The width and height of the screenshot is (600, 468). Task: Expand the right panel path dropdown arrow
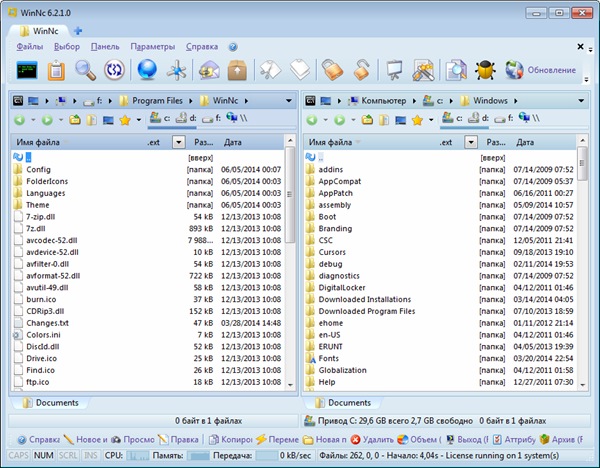tap(583, 101)
